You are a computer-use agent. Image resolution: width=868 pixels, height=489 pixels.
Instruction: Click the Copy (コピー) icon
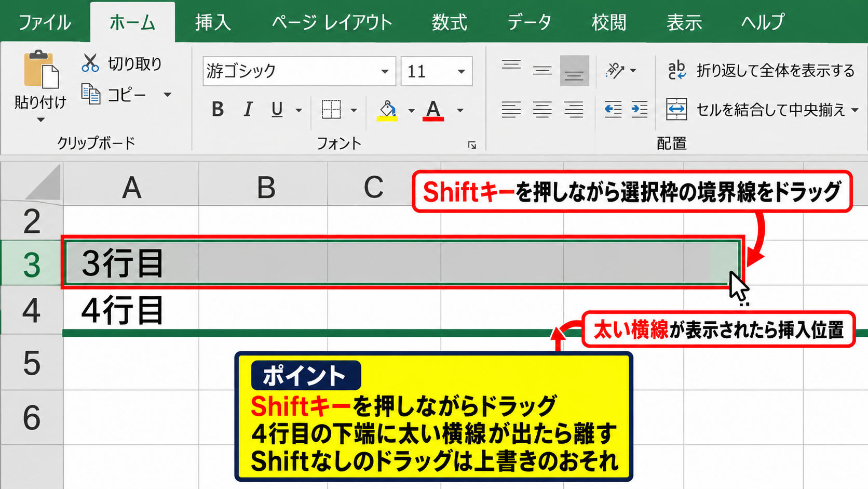click(91, 95)
